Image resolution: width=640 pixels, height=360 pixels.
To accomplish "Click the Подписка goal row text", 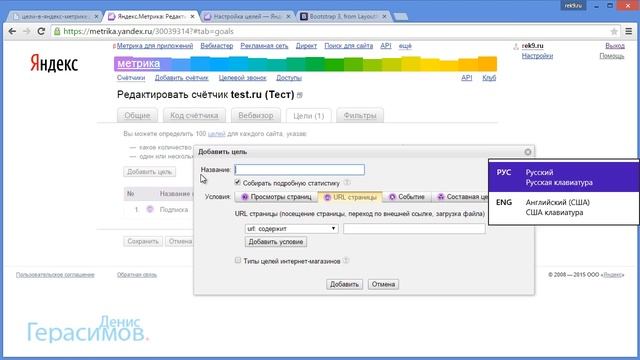I will [x=174, y=209].
